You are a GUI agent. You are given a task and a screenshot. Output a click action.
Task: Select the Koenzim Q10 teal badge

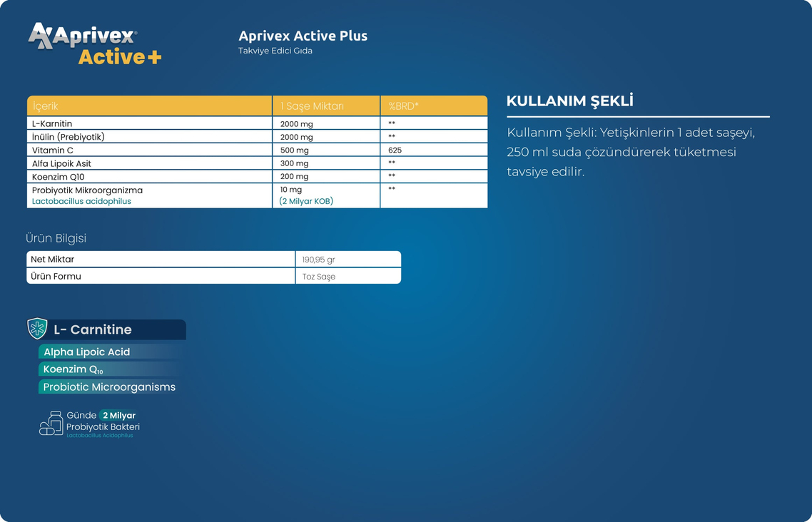pos(73,369)
